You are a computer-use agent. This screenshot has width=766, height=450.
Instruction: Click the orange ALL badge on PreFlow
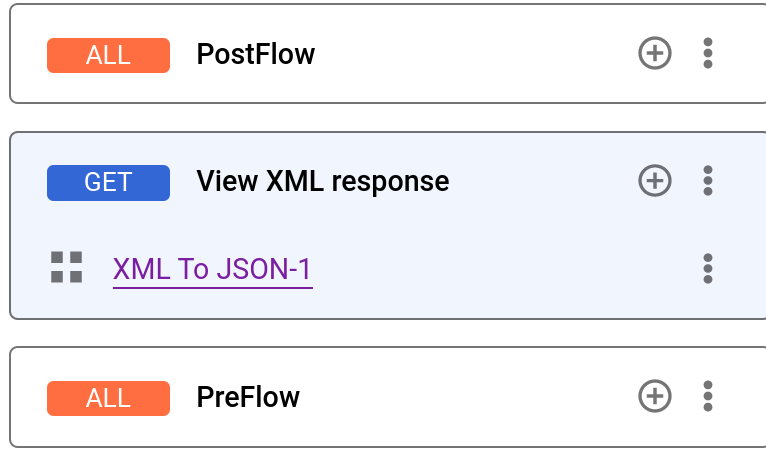coord(108,398)
